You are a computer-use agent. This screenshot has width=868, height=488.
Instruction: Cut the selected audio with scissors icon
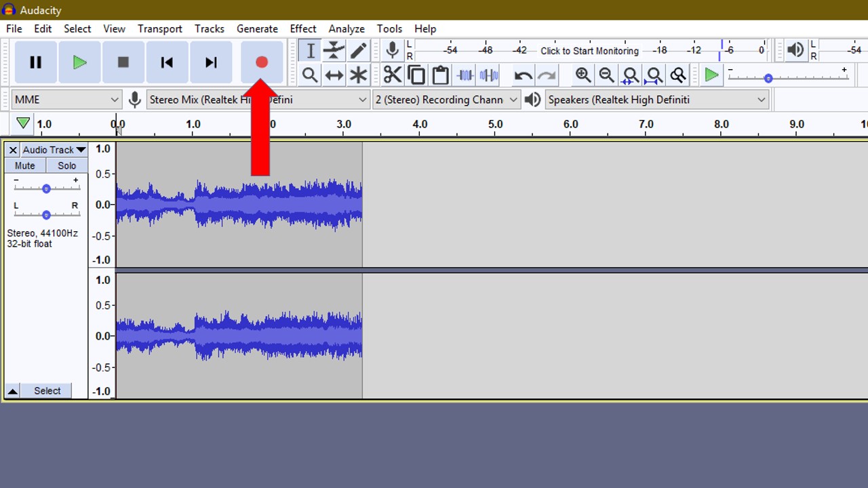pyautogui.click(x=393, y=75)
